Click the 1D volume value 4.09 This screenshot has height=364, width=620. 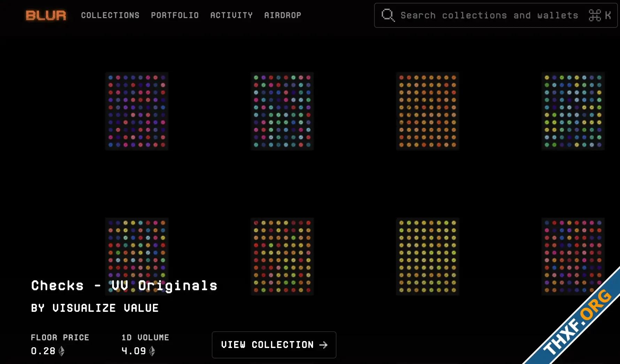coord(134,351)
